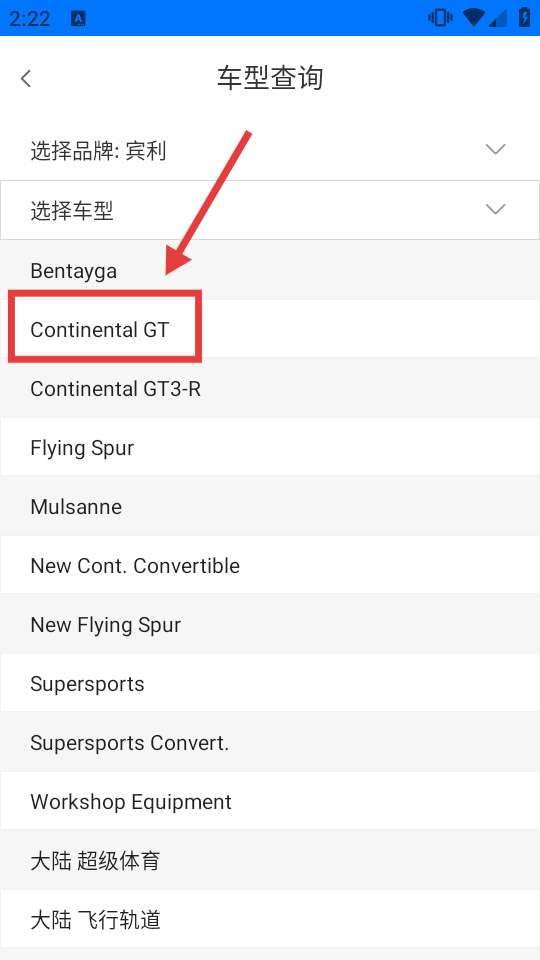Tap the back arrow icon
Screen dimensions: 540x960
(26, 78)
